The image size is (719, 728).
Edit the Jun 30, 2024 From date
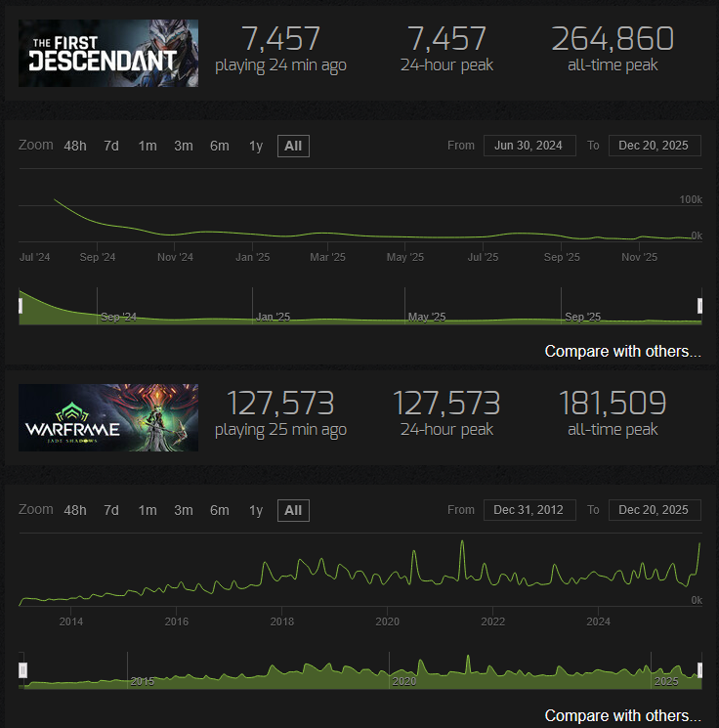pos(529,146)
